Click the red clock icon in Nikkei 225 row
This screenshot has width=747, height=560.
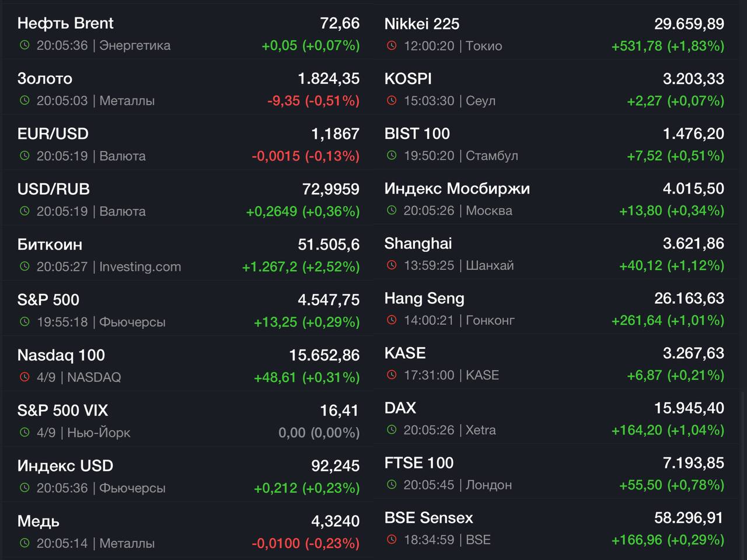[x=392, y=46]
